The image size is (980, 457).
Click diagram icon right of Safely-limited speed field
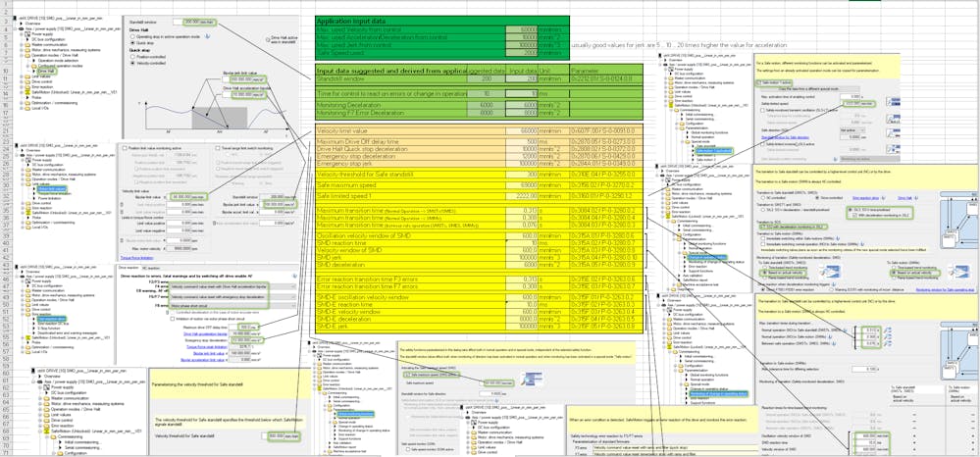coord(893,102)
